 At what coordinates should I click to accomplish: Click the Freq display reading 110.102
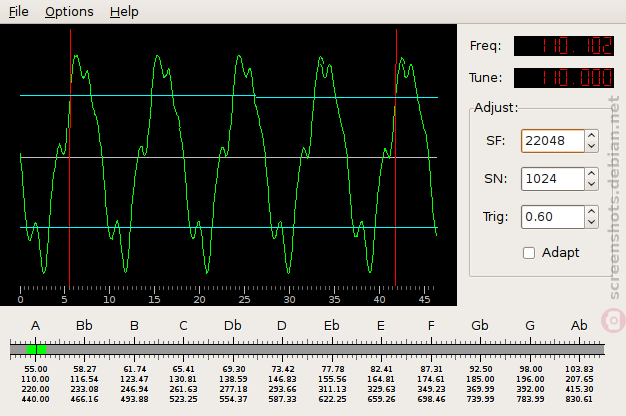(x=564, y=46)
